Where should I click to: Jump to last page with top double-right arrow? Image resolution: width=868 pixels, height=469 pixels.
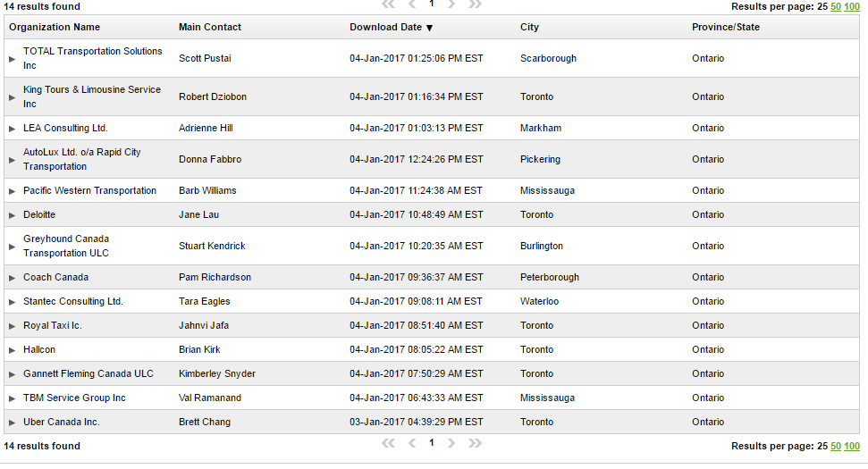pyautogui.click(x=475, y=4)
